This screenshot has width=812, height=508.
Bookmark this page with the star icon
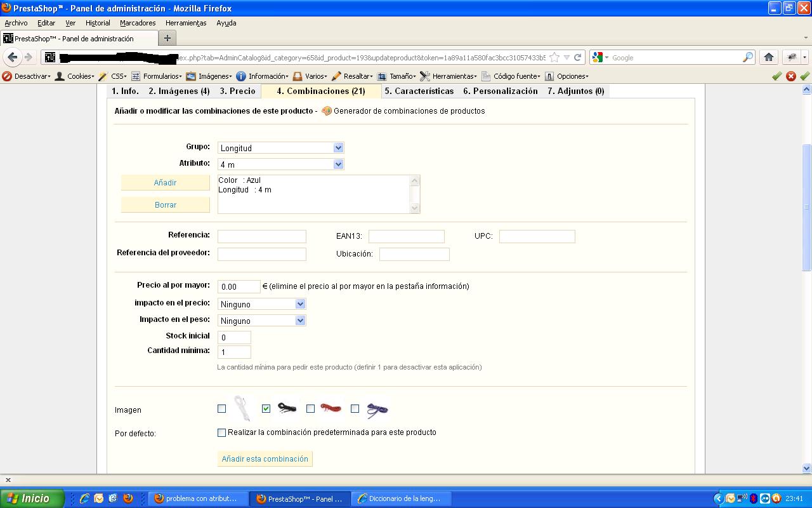554,57
